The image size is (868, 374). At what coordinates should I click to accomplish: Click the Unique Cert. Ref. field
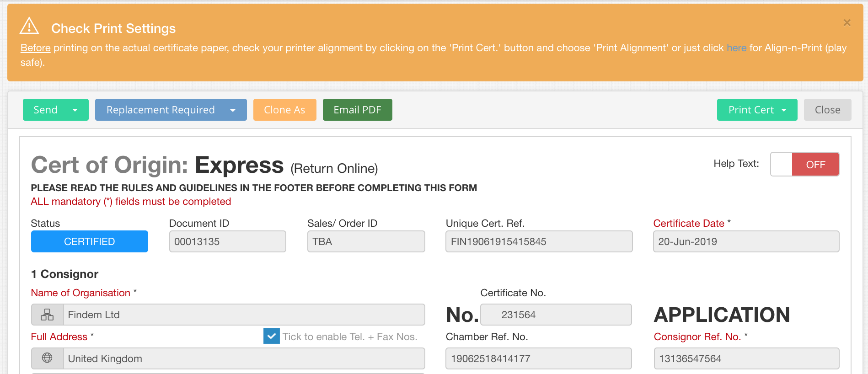[x=539, y=241]
